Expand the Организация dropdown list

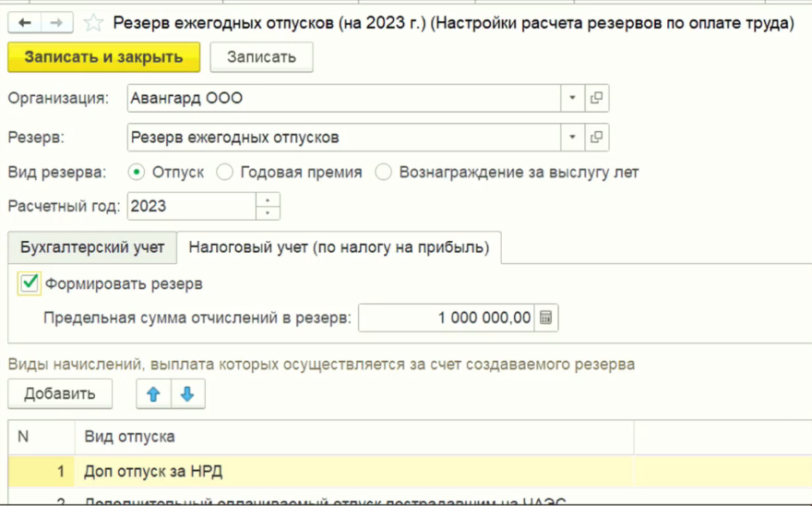pyautogui.click(x=571, y=98)
